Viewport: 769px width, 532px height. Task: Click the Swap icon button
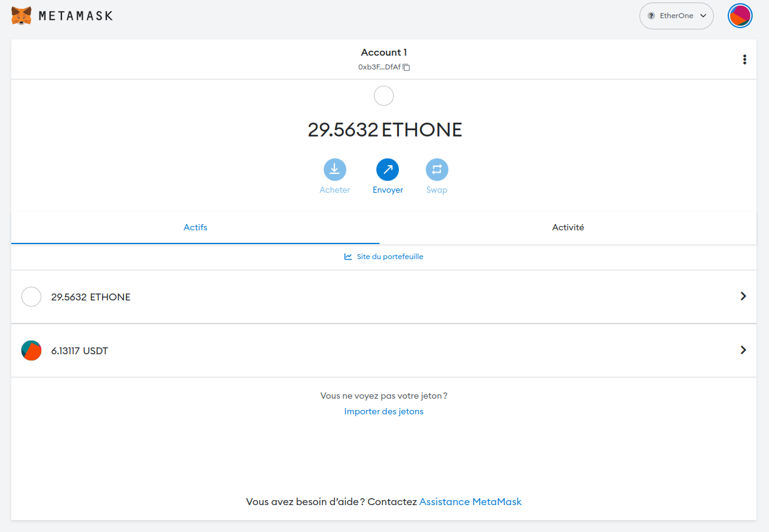436,169
